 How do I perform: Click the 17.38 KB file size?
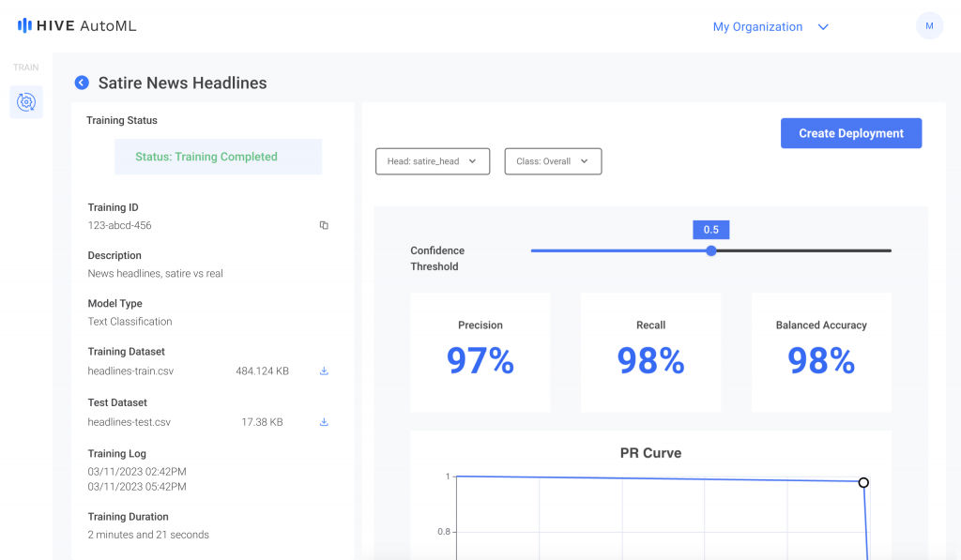(x=263, y=422)
